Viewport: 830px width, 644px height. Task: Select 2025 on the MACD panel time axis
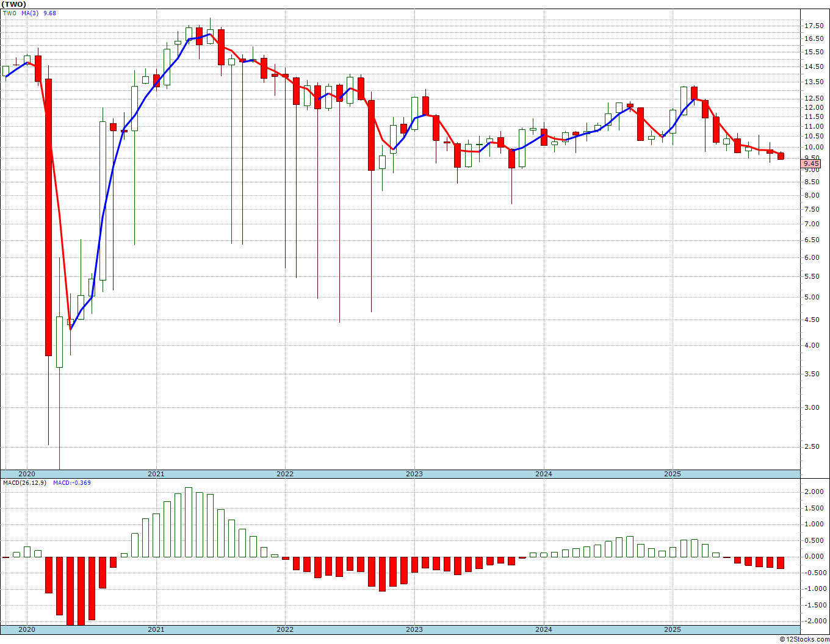click(x=672, y=629)
